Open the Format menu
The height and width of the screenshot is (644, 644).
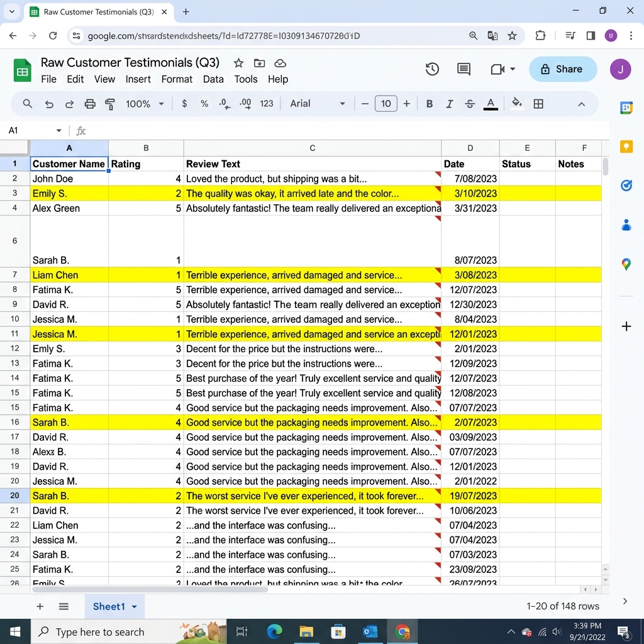click(x=177, y=79)
